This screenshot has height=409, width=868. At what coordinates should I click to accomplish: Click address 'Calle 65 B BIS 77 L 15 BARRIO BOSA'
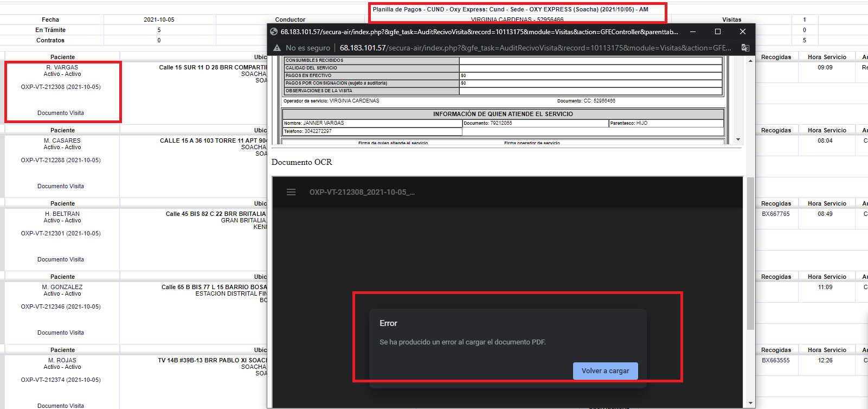(x=214, y=287)
